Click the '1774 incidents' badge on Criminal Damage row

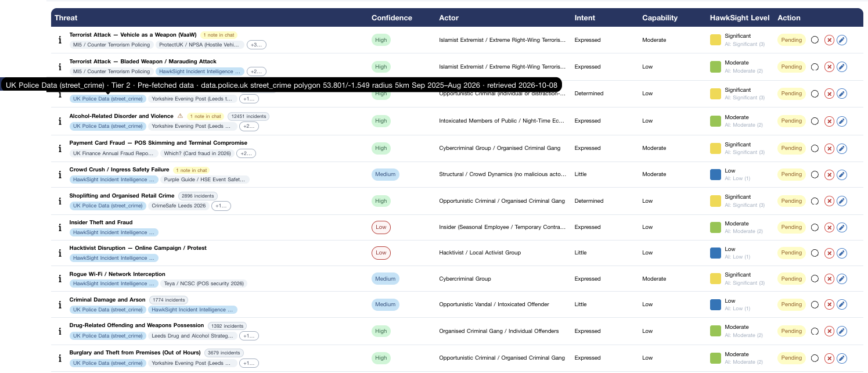pyautogui.click(x=168, y=300)
